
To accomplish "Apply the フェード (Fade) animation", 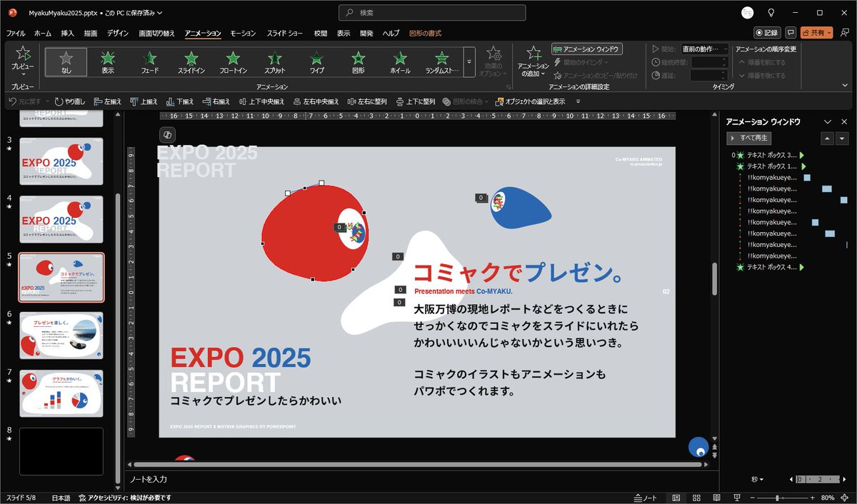I will 149,60.
